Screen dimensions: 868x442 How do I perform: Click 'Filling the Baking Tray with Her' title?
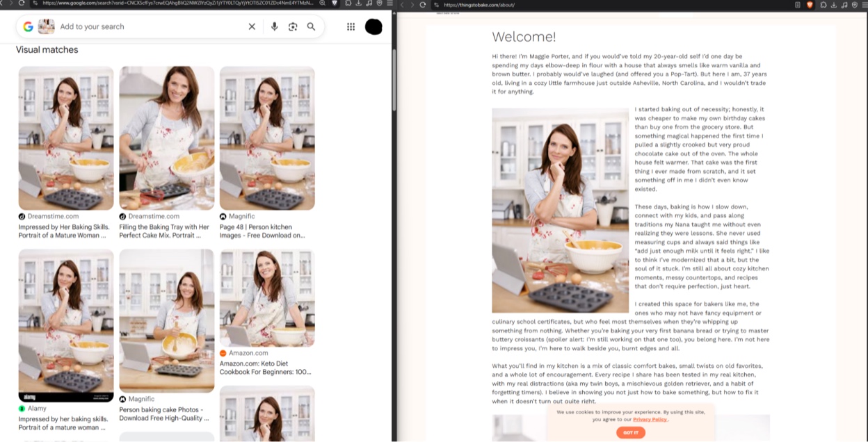(x=164, y=231)
